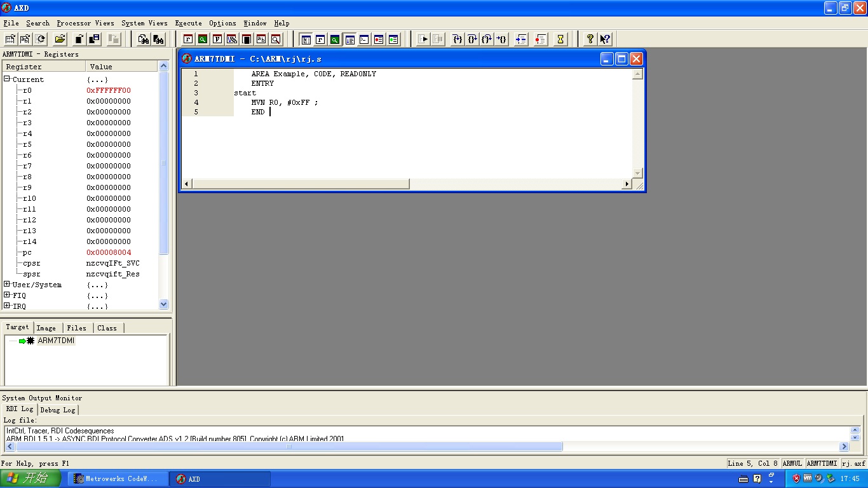The image size is (868, 488).
Task: Open the processor Memory view chip icon
Action: pos(246,39)
